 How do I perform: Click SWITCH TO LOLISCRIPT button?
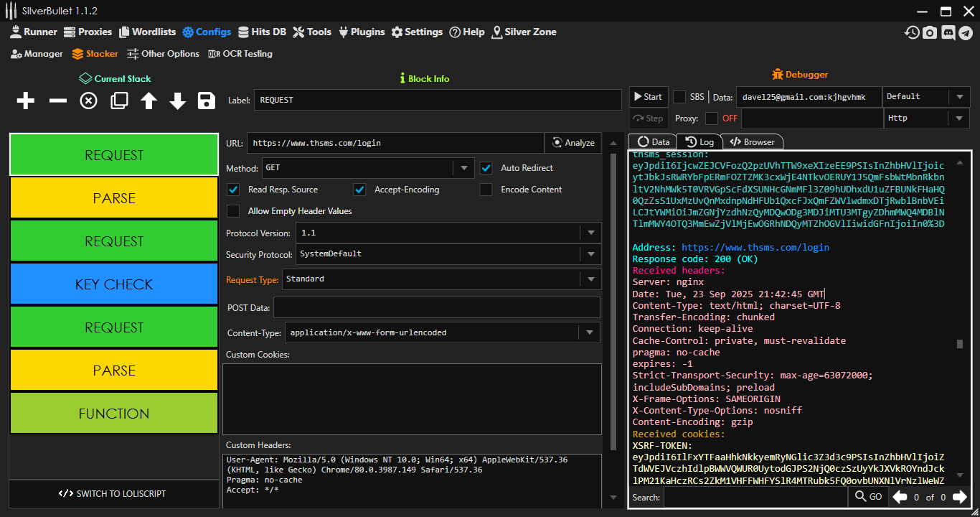(113, 494)
